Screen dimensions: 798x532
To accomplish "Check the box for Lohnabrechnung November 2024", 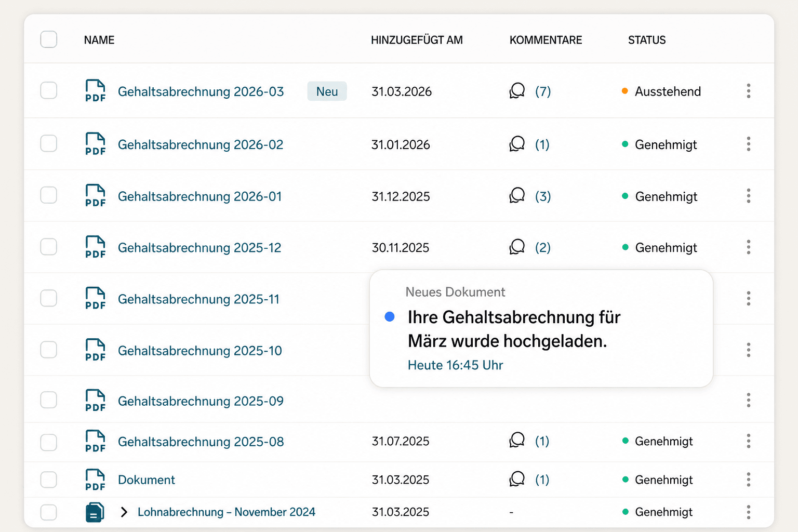I will coord(49,512).
